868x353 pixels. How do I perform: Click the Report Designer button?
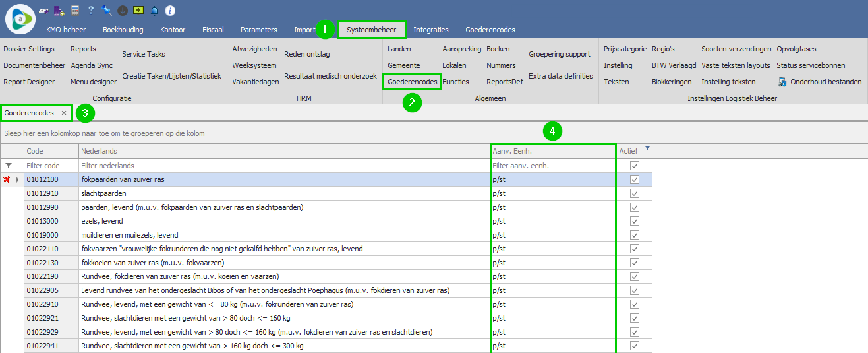[29, 82]
